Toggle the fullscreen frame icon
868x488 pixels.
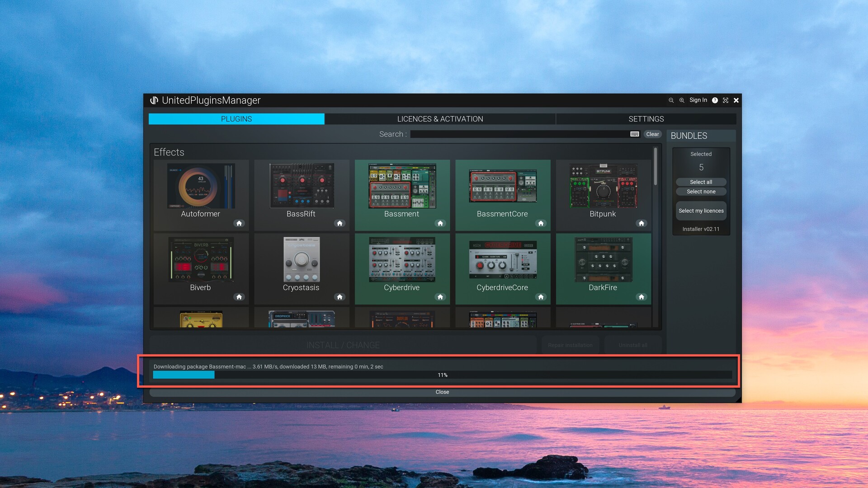coord(726,100)
